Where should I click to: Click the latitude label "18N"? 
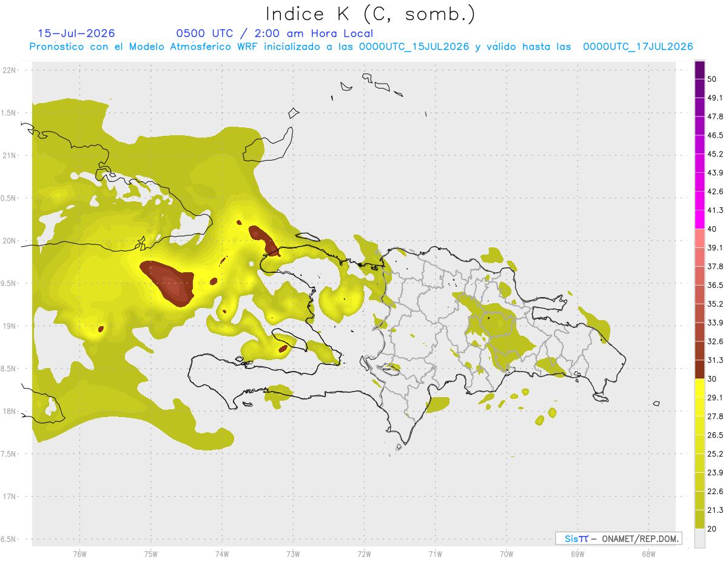click(10, 412)
